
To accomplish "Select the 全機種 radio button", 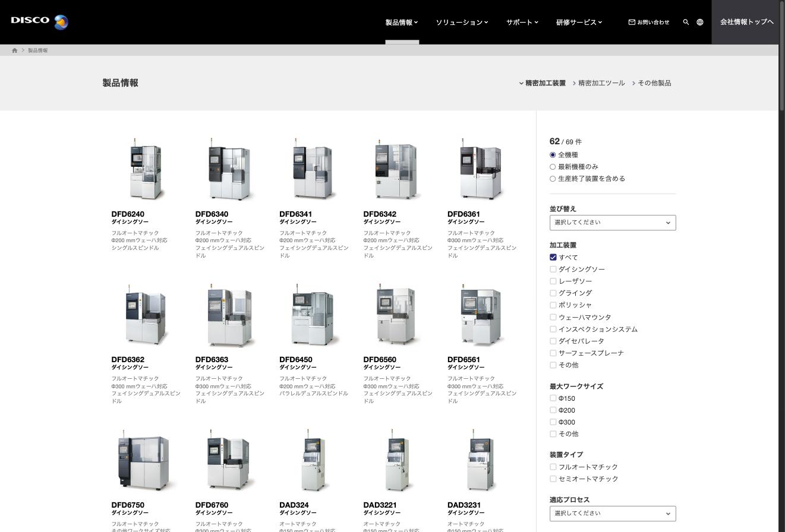I will click(553, 155).
